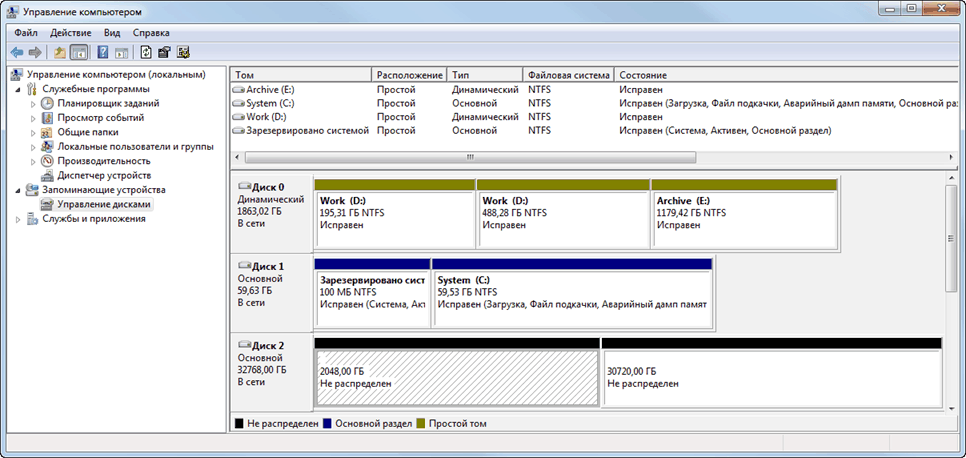Click the Performance icon in the tree
Screen dimensions: 966x458
point(47,161)
